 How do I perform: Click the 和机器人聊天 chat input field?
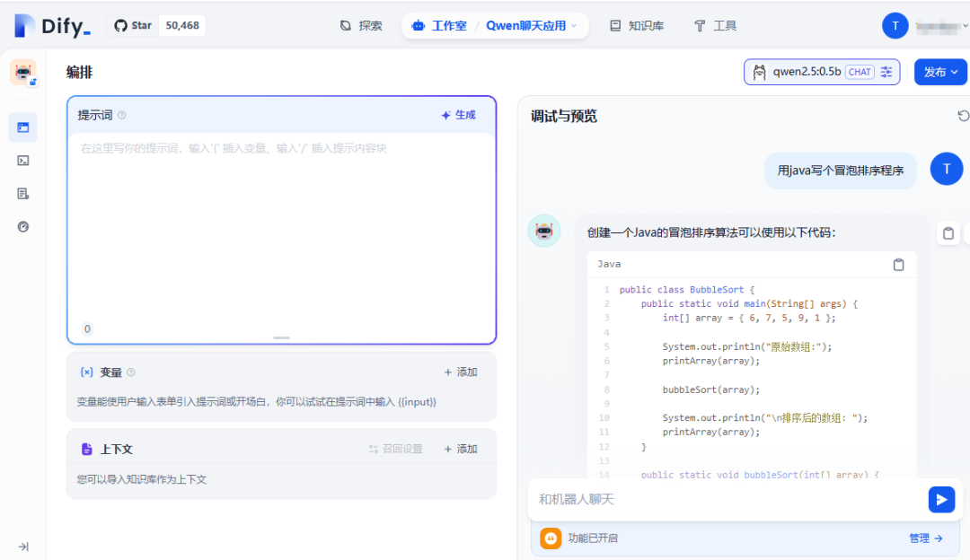coord(726,499)
